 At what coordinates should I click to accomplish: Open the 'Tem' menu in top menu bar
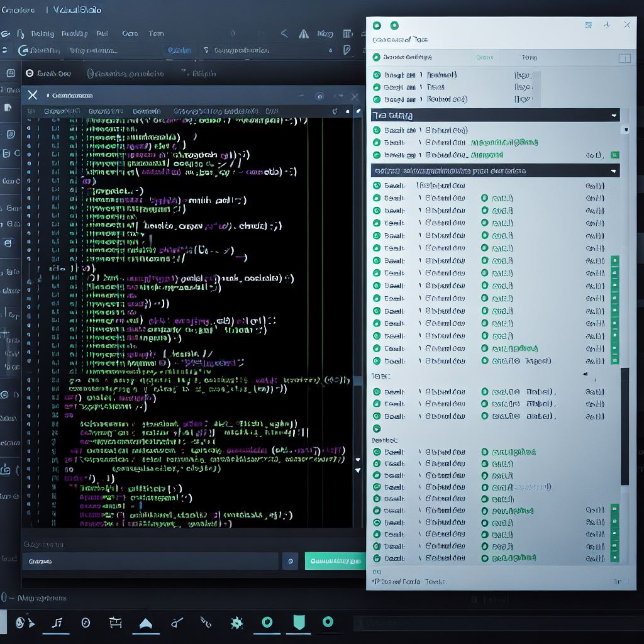[x=156, y=33]
